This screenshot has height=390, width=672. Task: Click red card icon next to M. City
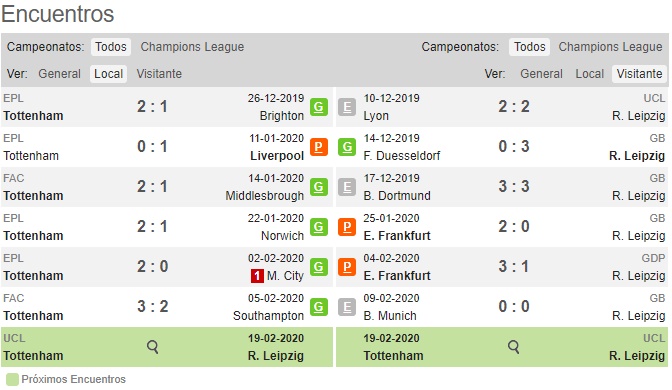pyautogui.click(x=257, y=276)
